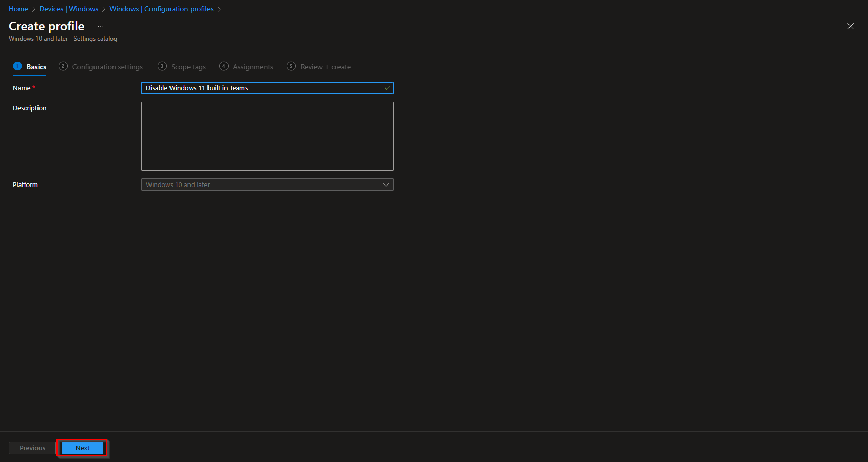Click the step 4 circle icon
The height and width of the screenshot is (462, 868).
[x=224, y=66]
